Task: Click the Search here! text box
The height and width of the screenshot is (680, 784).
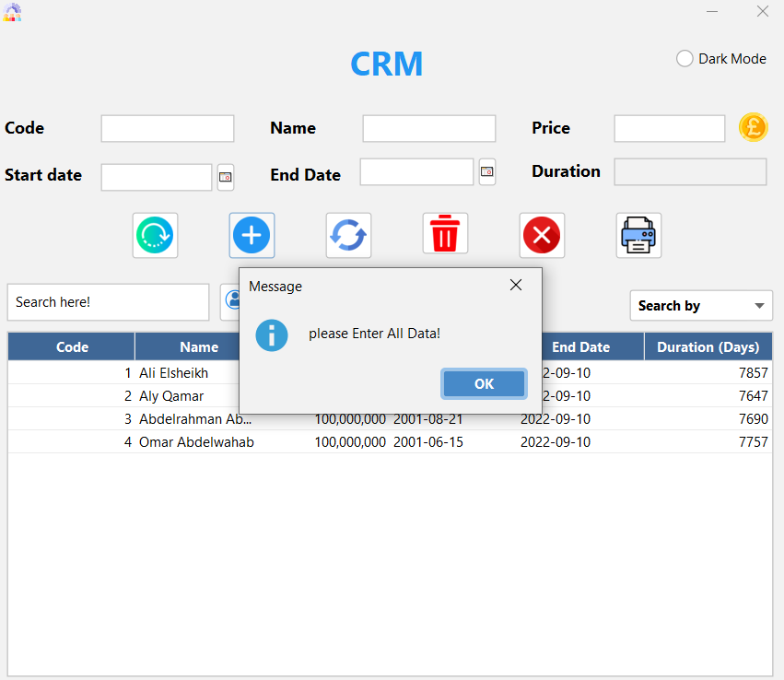Action: click(x=108, y=302)
